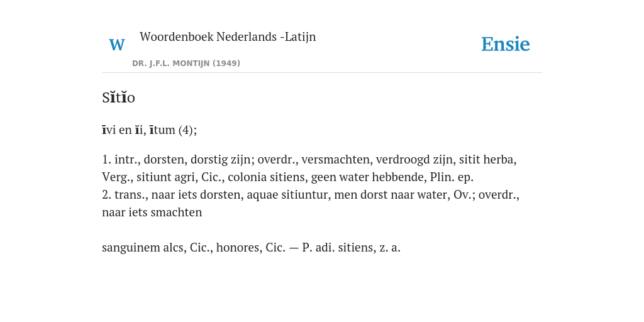
Task: Click the 'Plin. ep.' source reference
Action: click(452, 177)
